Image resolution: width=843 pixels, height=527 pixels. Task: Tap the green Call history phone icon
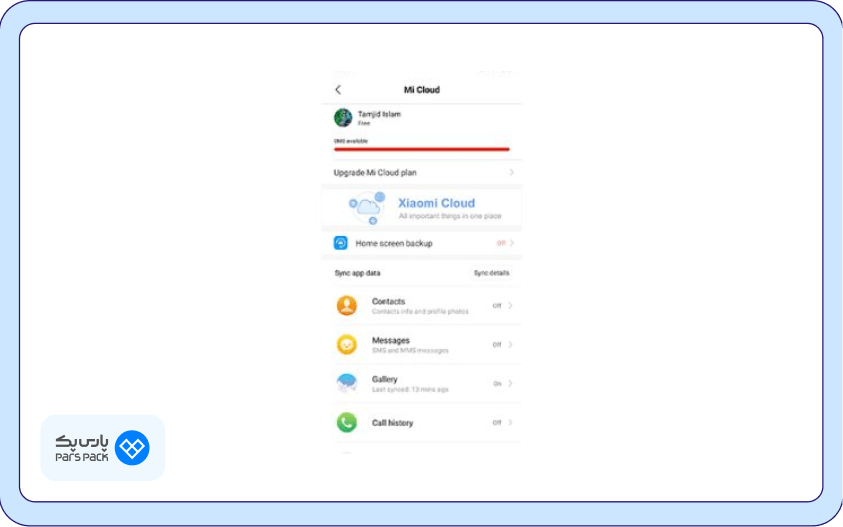point(347,423)
